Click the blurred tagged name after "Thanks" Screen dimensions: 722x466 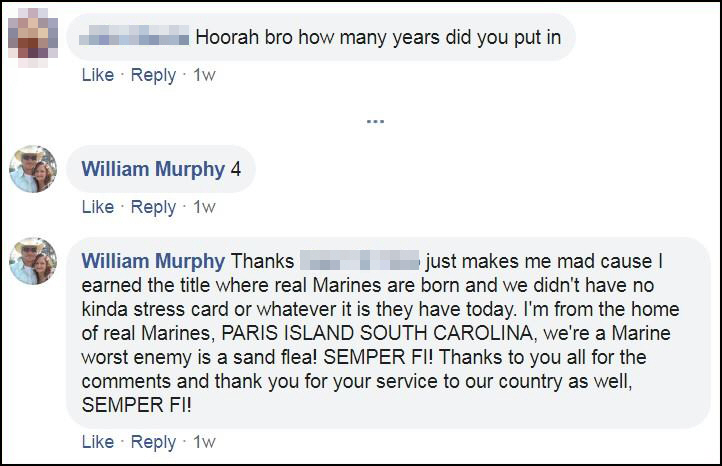click(358, 261)
